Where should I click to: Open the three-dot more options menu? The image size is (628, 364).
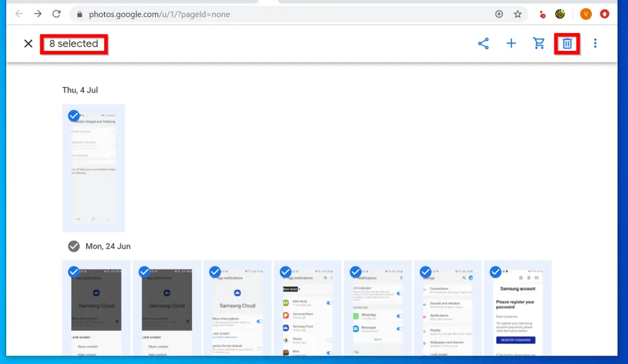[595, 44]
